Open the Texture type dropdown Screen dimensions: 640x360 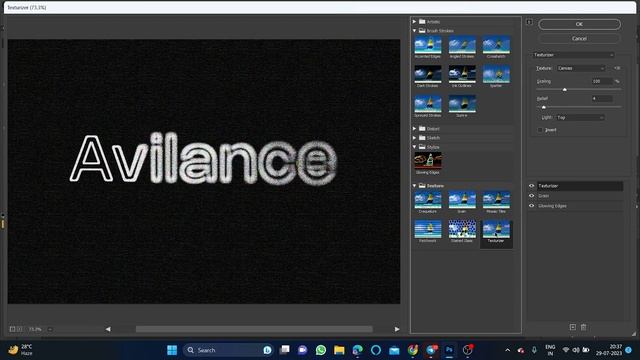[581, 68]
